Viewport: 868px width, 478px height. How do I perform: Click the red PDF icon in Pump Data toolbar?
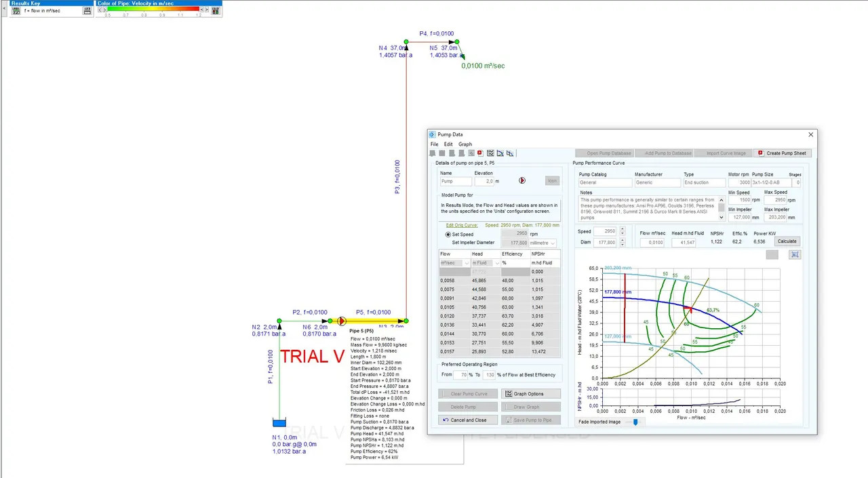[x=480, y=153]
